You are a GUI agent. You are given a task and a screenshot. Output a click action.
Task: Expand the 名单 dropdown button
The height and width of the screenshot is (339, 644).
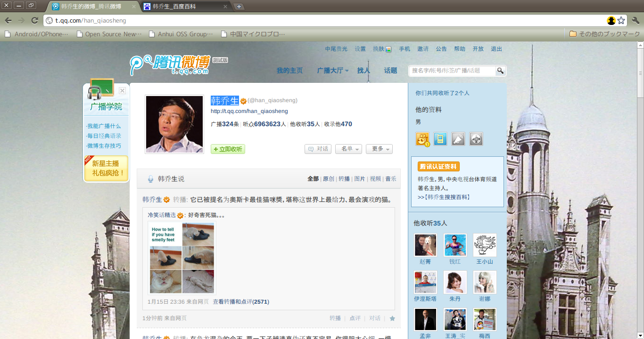pos(348,149)
